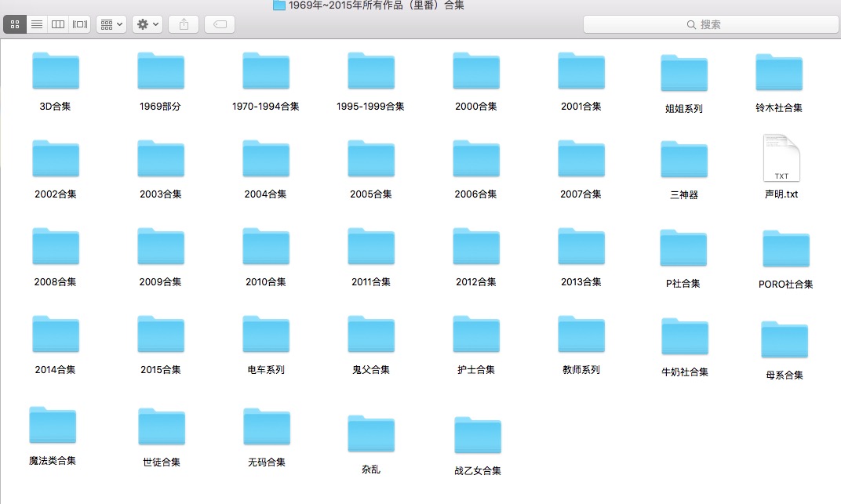The height and width of the screenshot is (504, 841).
Task: Click the Edit Tags toolbar button
Action: (x=220, y=24)
